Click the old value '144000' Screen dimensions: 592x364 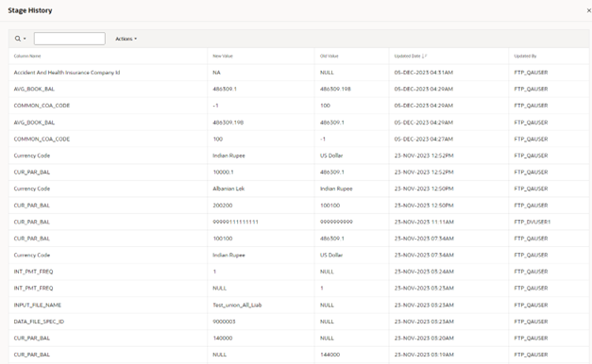[330, 355]
